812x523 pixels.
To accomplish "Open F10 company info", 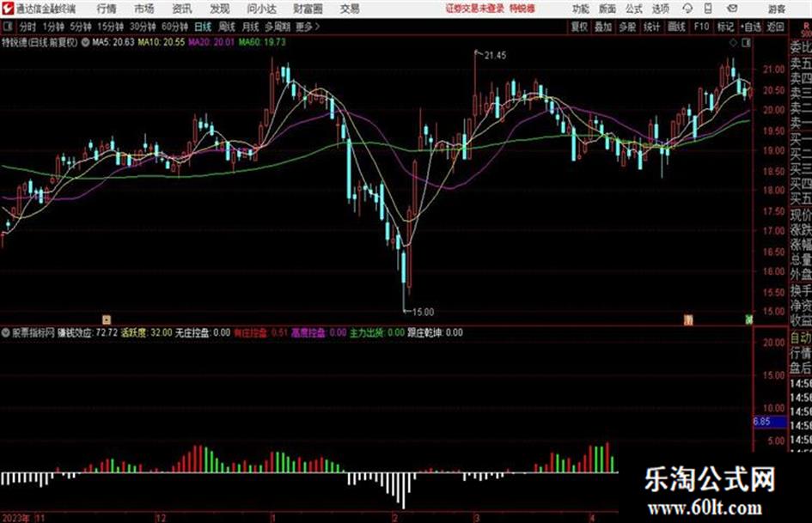I will (701, 27).
